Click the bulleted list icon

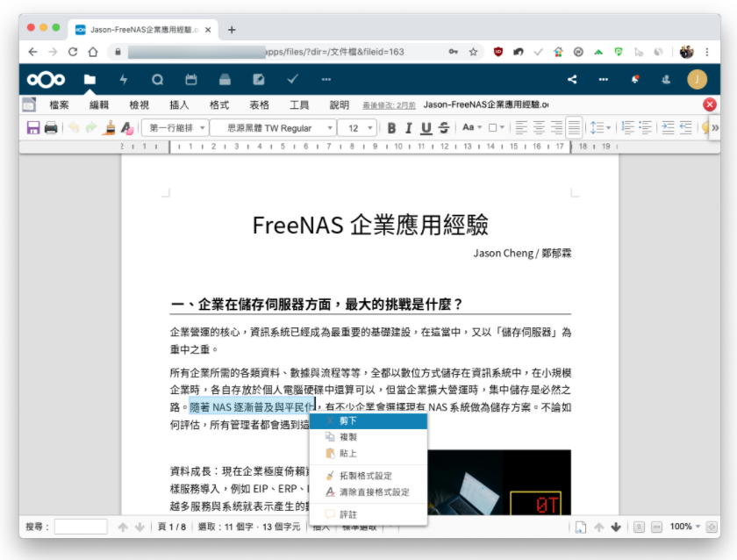click(x=646, y=127)
